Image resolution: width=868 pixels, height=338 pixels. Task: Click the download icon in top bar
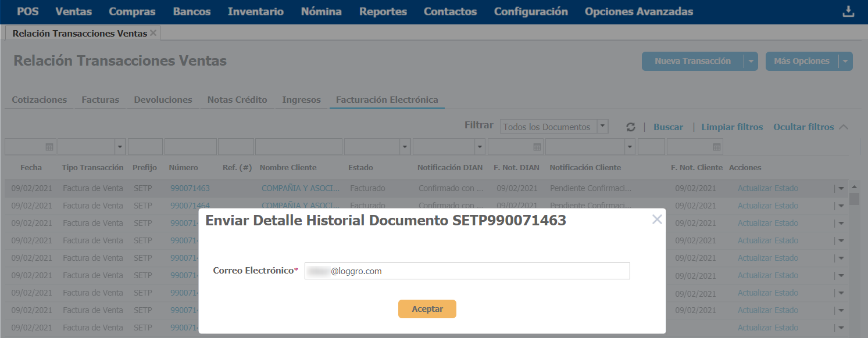tap(848, 12)
